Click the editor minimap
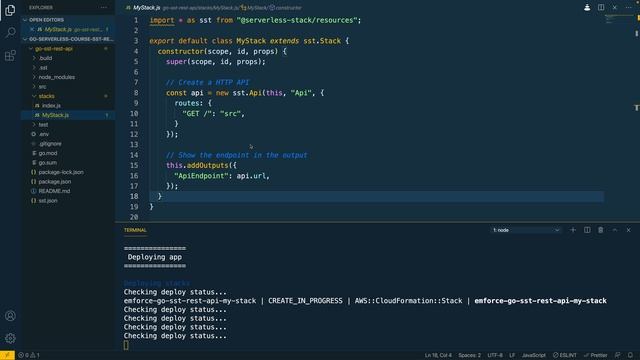The height and width of the screenshot is (360, 640). coord(619,20)
